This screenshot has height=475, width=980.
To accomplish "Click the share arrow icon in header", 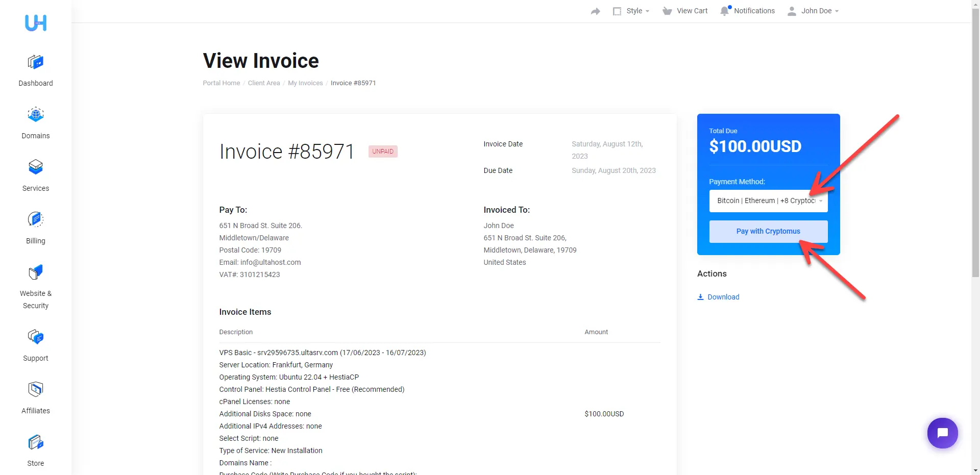I will (595, 11).
